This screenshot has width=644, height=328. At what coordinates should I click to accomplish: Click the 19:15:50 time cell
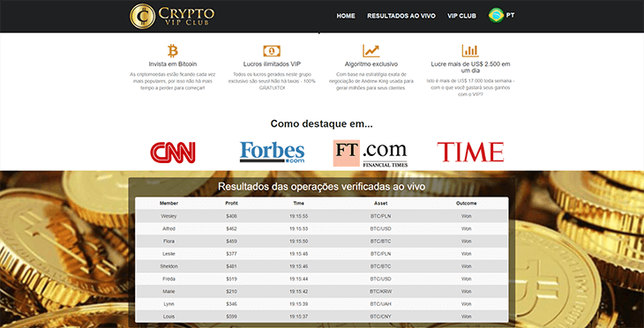[x=298, y=242]
